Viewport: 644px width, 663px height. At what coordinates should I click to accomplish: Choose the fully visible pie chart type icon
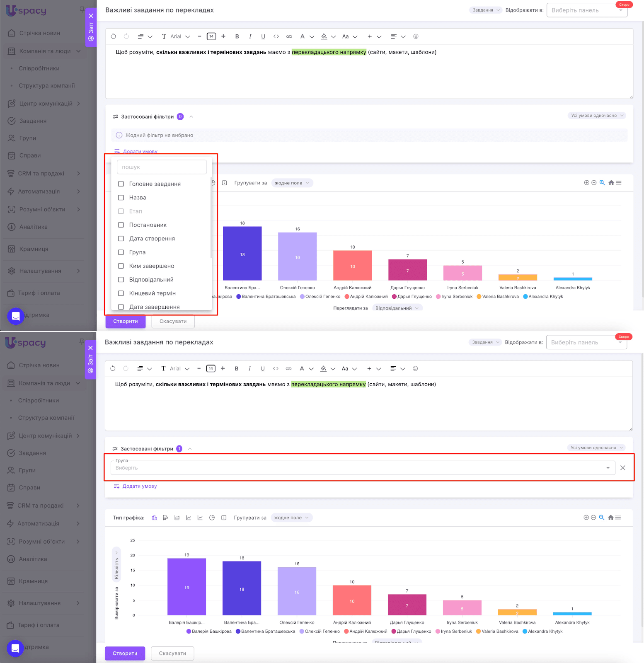[x=212, y=518]
